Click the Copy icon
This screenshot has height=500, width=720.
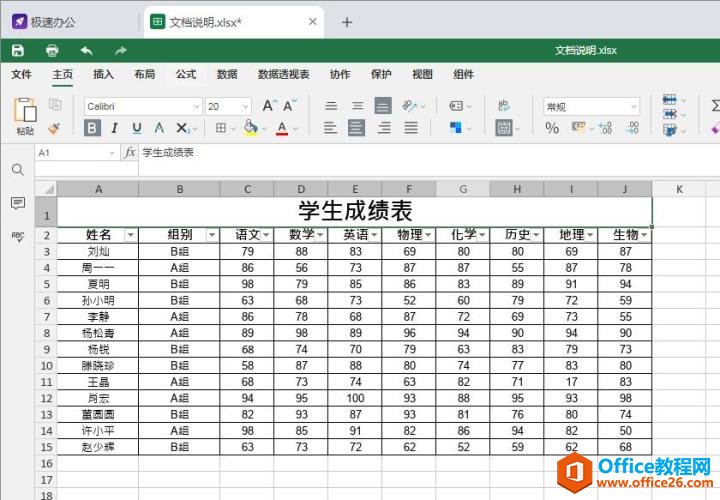(55, 105)
